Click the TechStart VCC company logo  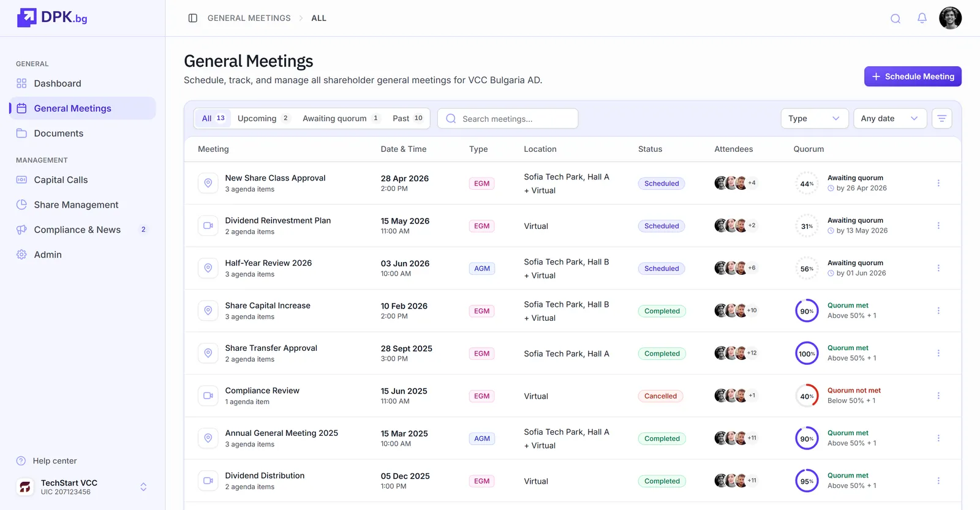coord(25,487)
